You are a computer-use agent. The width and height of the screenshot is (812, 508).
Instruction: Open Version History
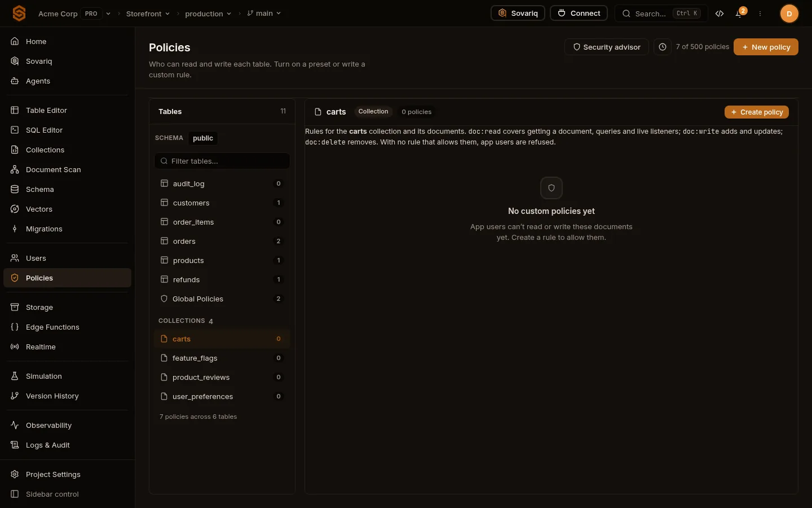(x=67, y=396)
